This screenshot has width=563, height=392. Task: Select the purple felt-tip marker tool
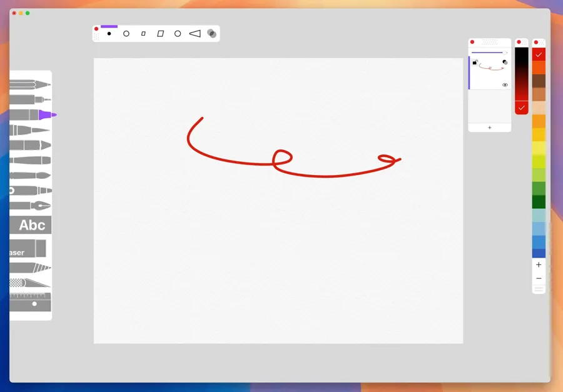(x=33, y=114)
